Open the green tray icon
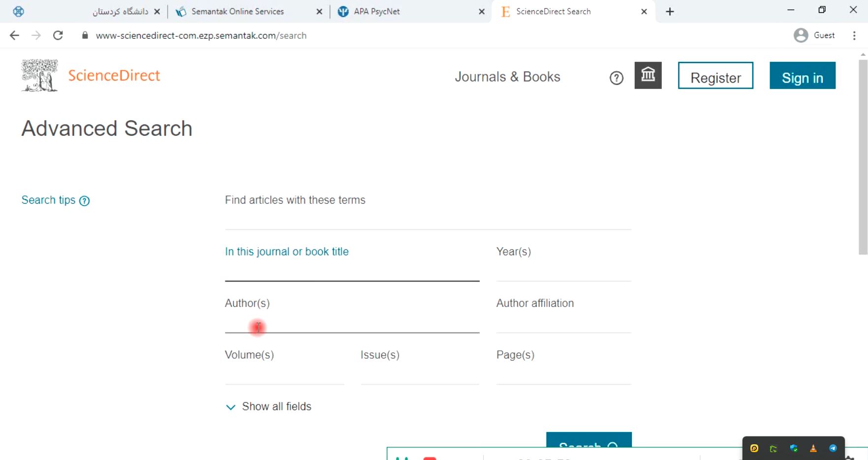The image size is (868, 460). coord(774,448)
